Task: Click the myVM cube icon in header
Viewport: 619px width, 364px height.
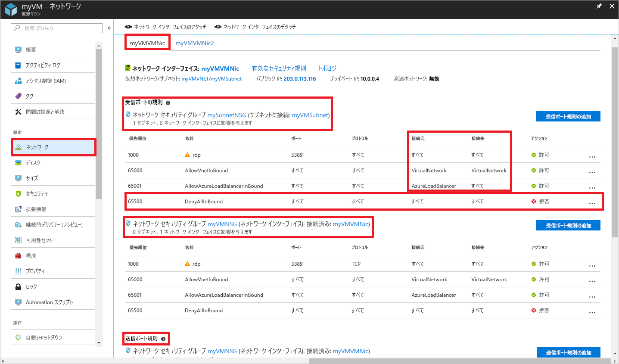Action: 11,9
